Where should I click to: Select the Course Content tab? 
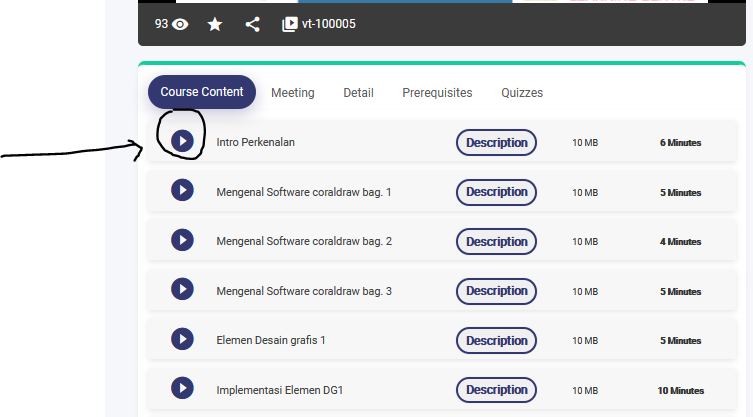[x=202, y=92]
